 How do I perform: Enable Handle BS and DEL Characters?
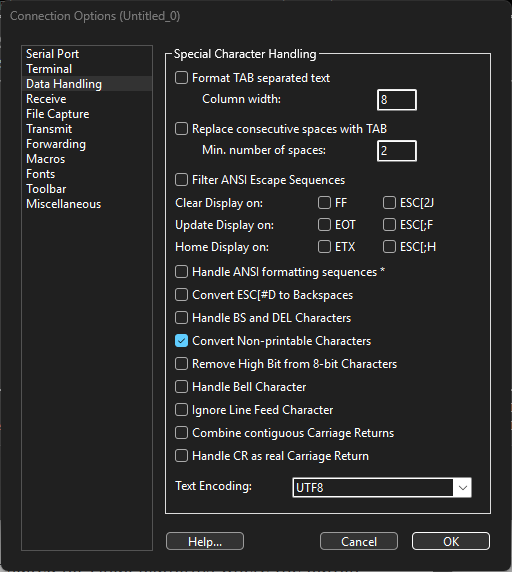pyautogui.click(x=181, y=318)
